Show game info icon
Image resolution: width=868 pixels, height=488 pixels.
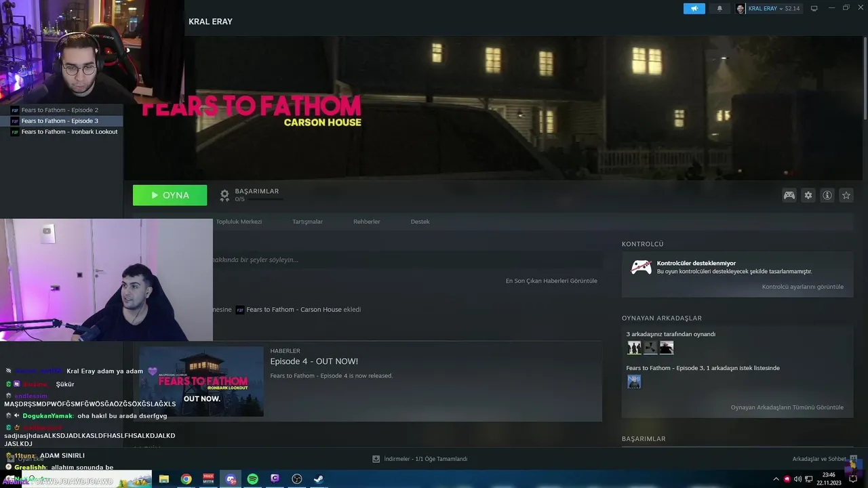(827, 195)
